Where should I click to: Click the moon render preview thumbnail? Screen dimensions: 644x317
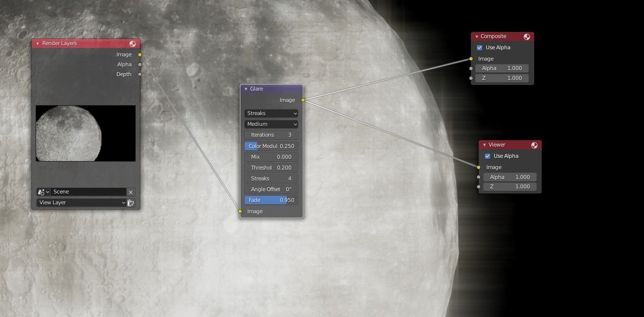(85, 133)
